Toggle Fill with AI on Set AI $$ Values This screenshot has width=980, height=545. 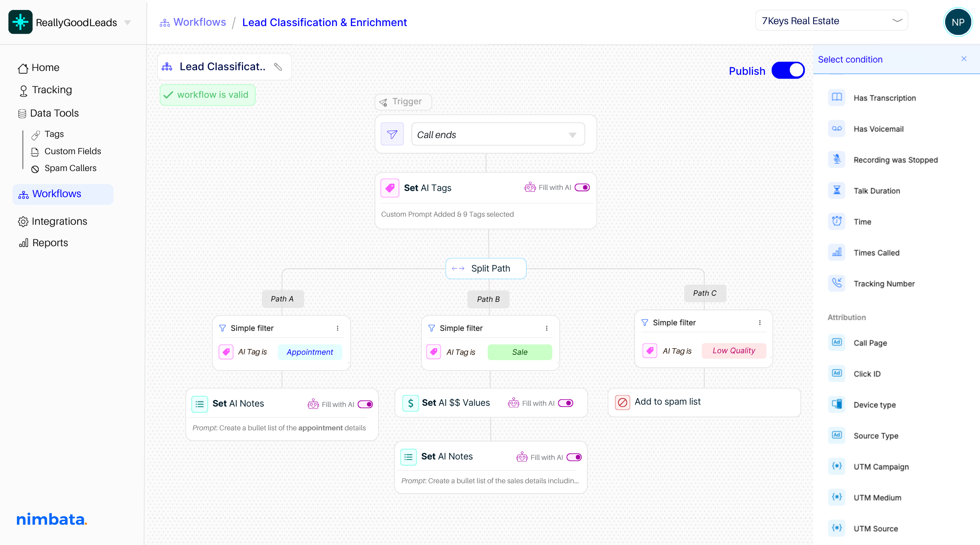click(566, 403)
